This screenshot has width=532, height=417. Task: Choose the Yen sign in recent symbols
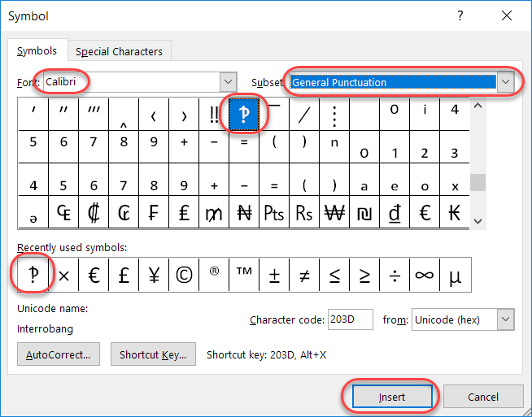coord(154,276)
